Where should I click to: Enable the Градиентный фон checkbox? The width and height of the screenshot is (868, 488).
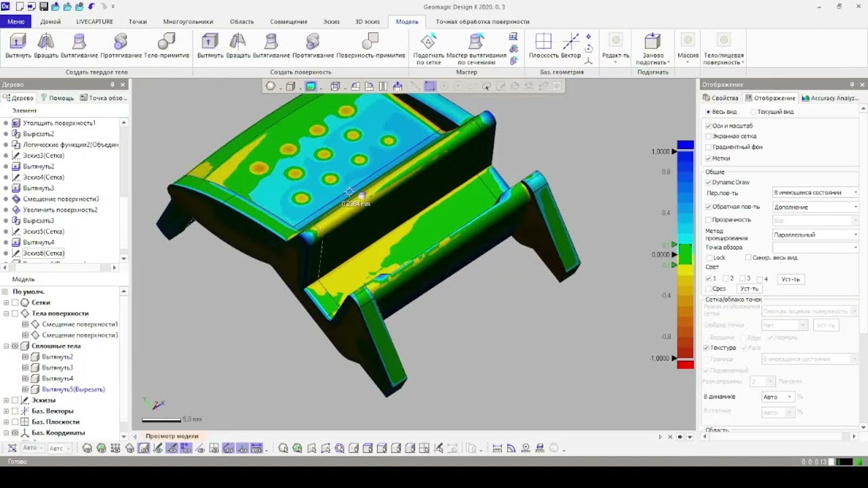[709, 147]
